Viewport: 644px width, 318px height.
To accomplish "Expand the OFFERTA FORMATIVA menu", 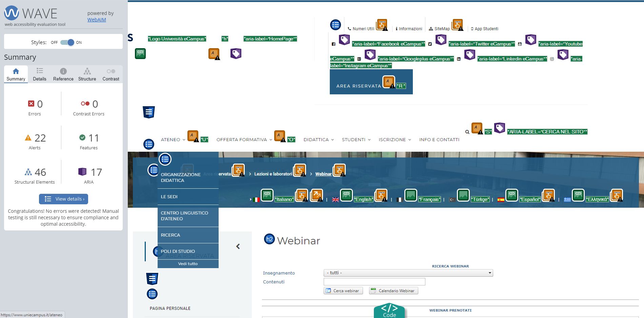I will 244,139.
